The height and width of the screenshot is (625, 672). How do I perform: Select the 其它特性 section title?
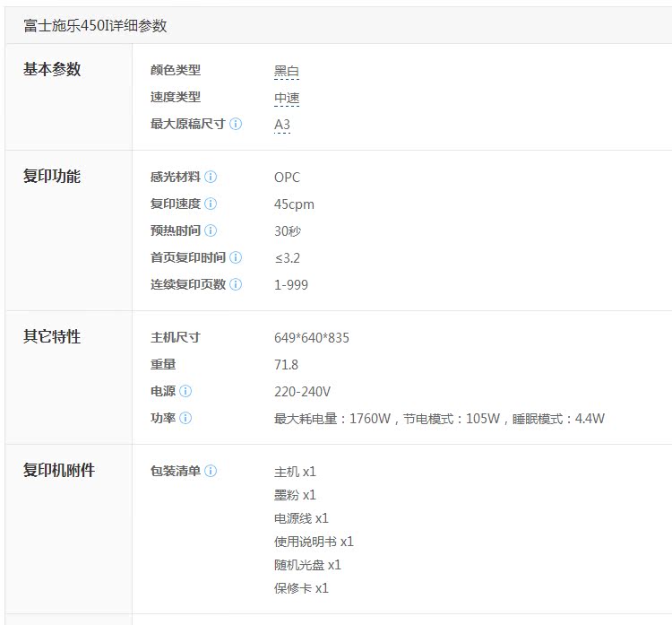tap(52, 336)
